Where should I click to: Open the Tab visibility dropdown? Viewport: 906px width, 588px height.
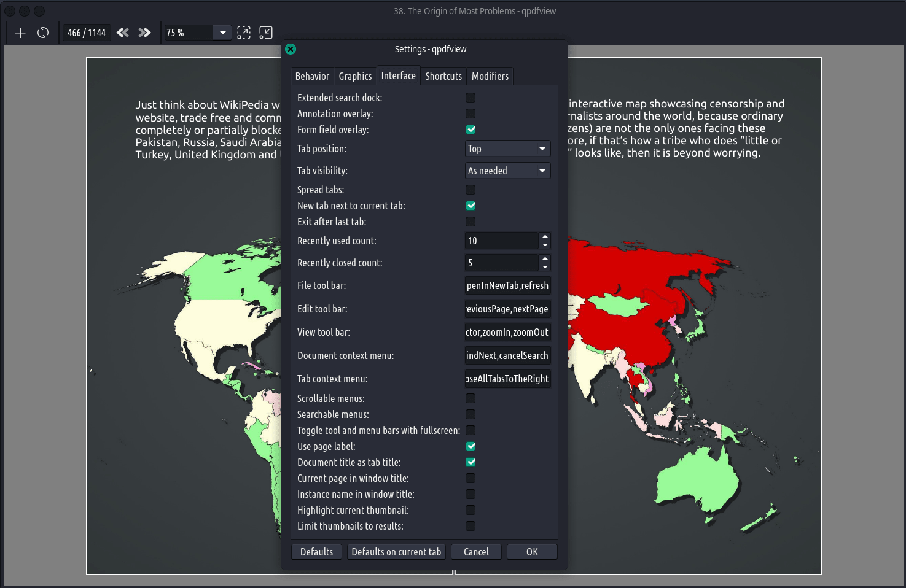coord(507,171)
